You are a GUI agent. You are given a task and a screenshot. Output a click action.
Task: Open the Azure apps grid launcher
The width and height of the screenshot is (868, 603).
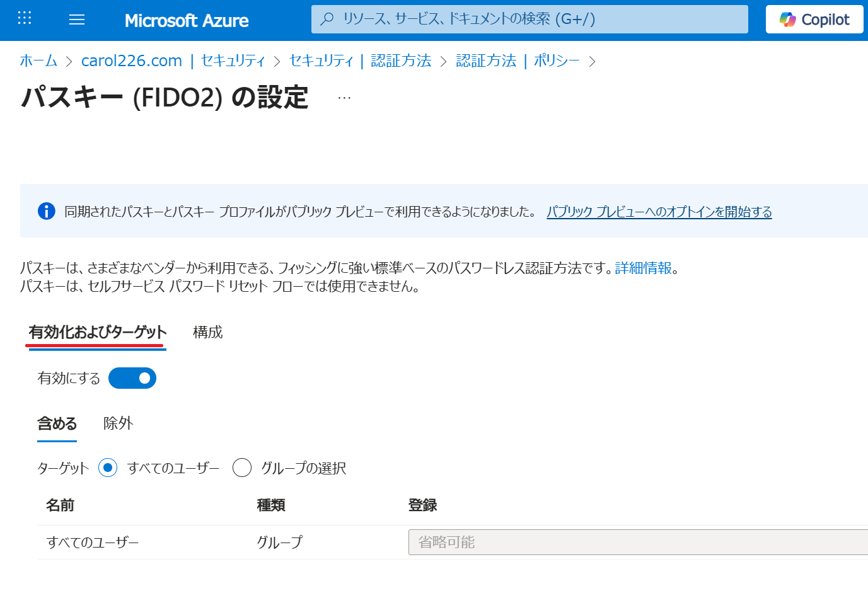(25, 18)
